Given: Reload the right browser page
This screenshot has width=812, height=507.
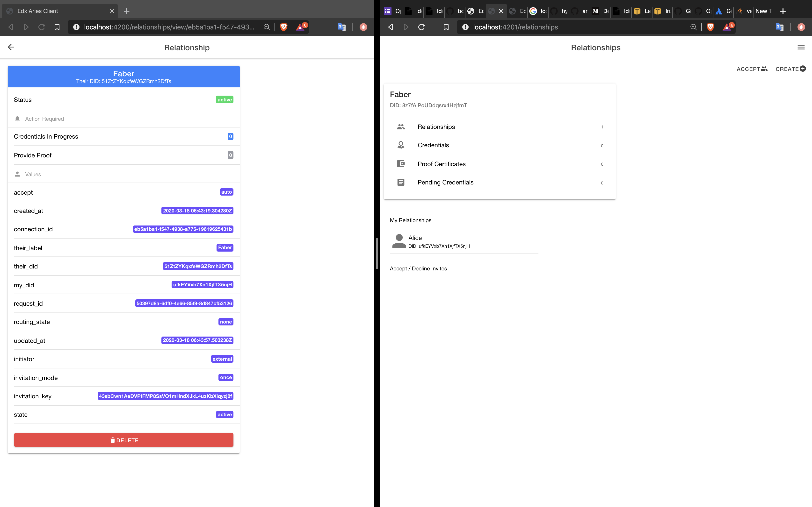Looking at the screenshot, I should [421, 27].
